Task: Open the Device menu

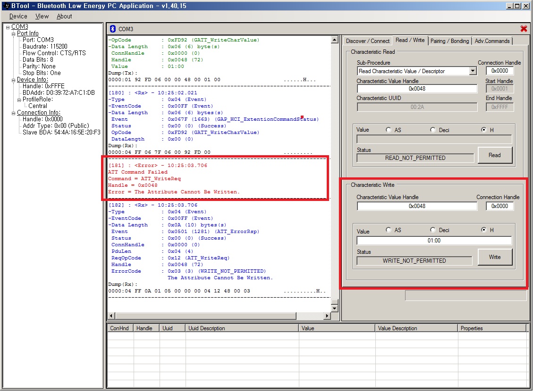Action: coord(18,17)
